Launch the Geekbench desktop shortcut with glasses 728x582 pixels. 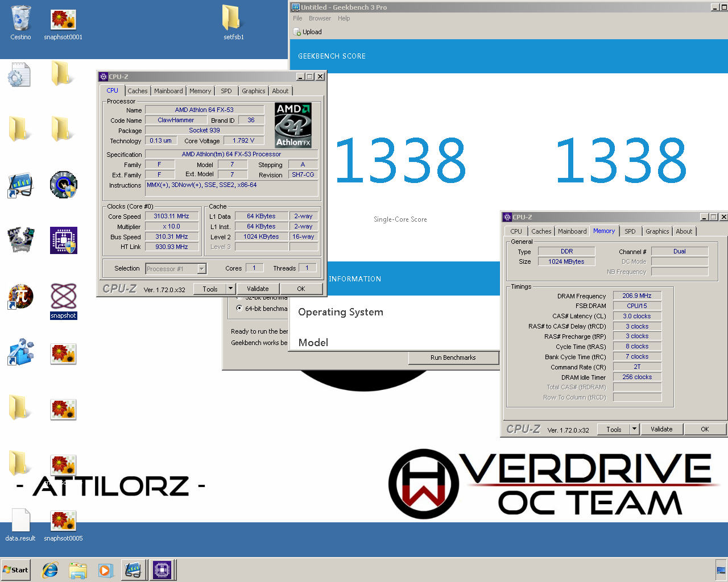tap(20, 185)
